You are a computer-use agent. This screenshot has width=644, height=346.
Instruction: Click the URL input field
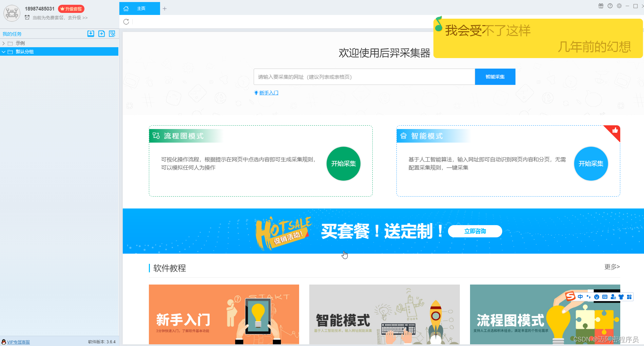(x=364, y=77)
